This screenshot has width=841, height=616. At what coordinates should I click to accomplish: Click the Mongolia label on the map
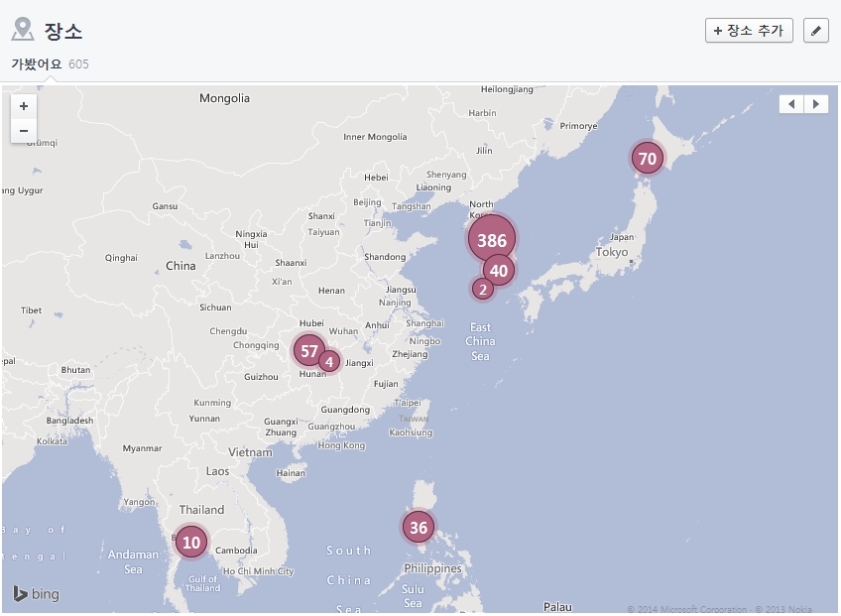[224, 98]
